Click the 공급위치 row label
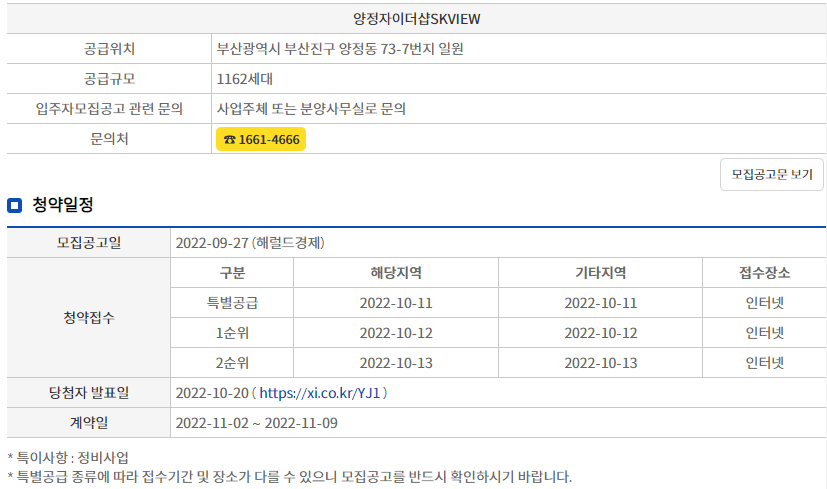 pyautogui.click(x=109, y=49)
